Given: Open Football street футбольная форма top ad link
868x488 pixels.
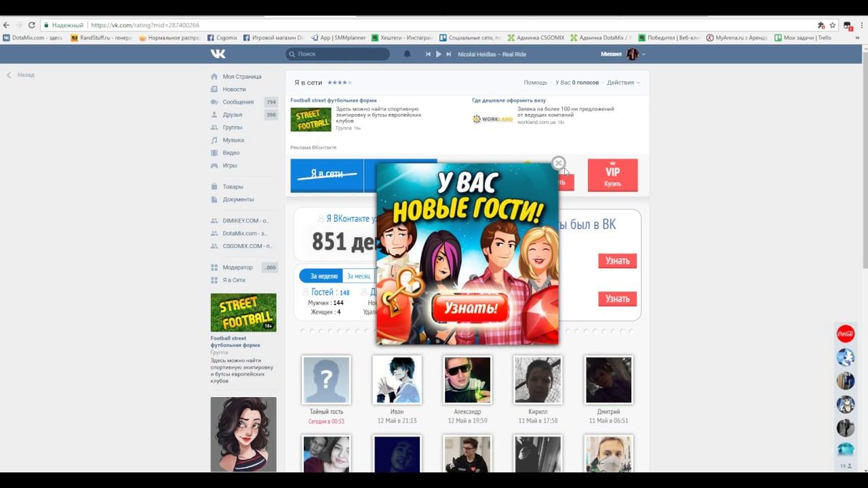Looking at the screenshot, I should [334, 100].
